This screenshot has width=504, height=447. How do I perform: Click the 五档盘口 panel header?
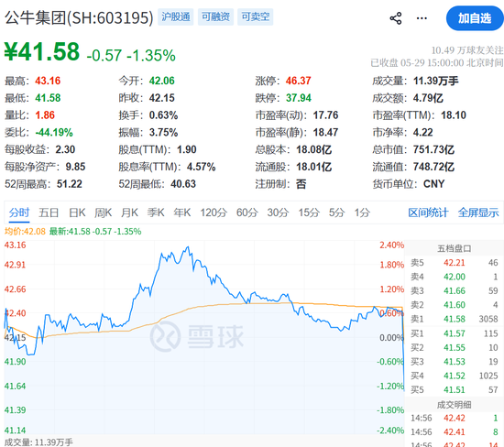click(454, 249)
